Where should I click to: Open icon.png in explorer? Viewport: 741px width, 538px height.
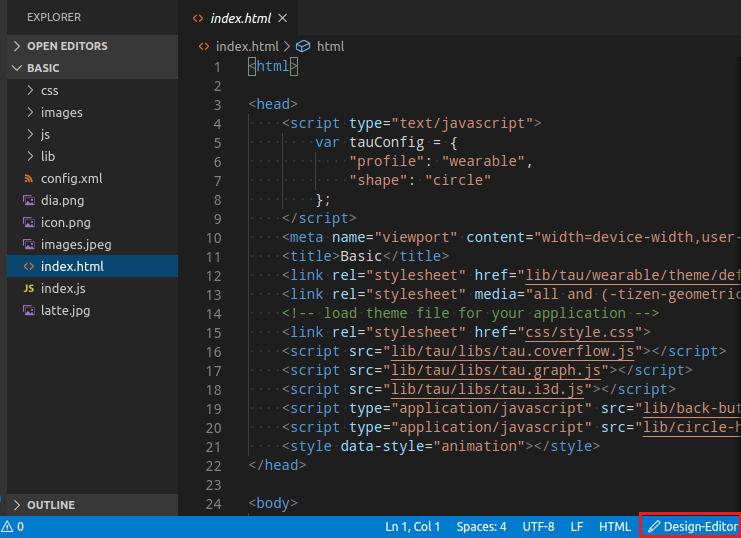(x=66, y=222)
